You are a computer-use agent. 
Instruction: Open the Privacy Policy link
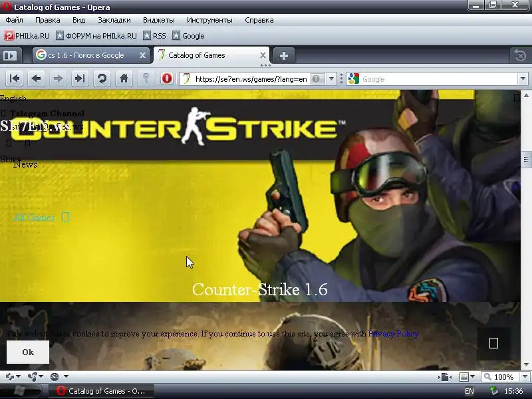click(x=393, y=334)
